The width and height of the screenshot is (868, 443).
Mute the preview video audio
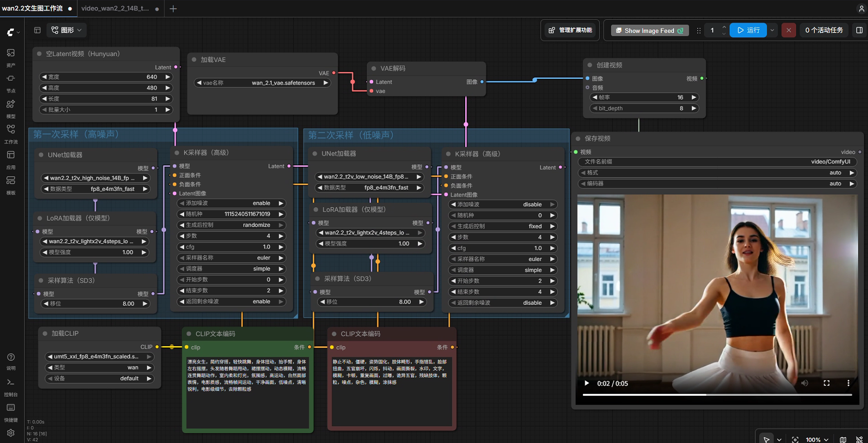804,383
